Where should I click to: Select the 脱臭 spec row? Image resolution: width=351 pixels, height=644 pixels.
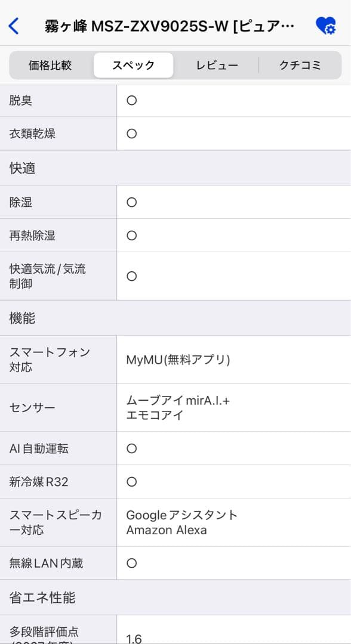pyautogui.click(x=57, y=100)
